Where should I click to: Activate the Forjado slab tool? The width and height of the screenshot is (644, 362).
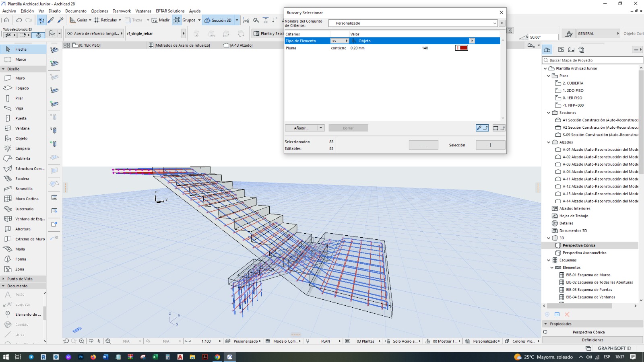(23, 88)
